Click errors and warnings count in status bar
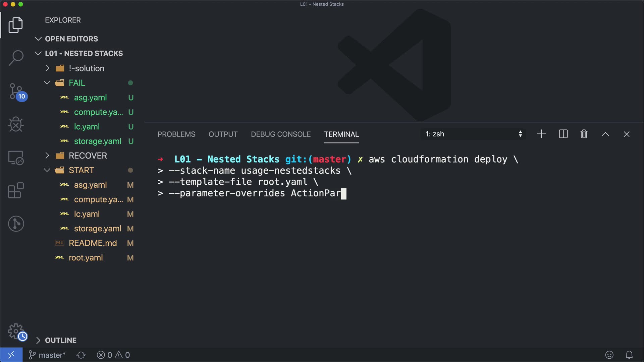The height and width of the screenshot is (362, 644). click(x=113, y=355)
